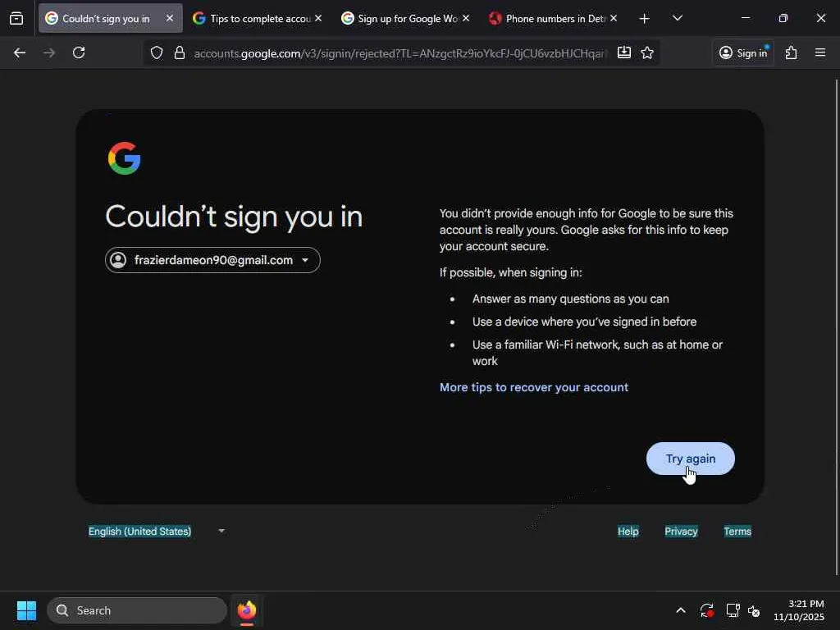Go forward with the forward arrow
The height and width of the screenshot is (630, 840).
point(49,52)
